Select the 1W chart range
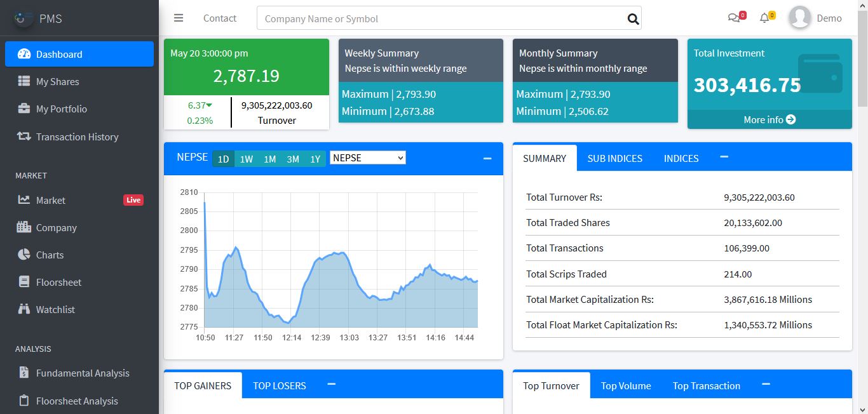The height and width of the screenshot is (414, 868). click(247, 159)
